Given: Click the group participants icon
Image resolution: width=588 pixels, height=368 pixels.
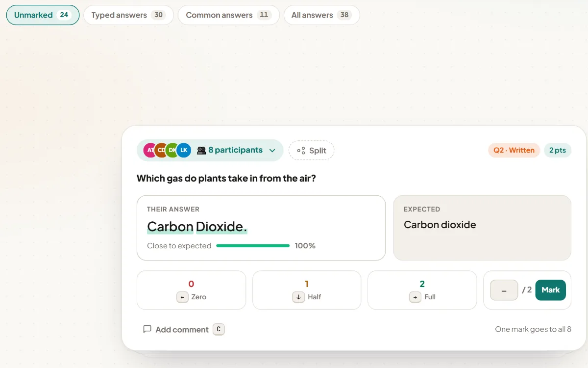Looking at the screenshot, I should click(x=201, y=151).
